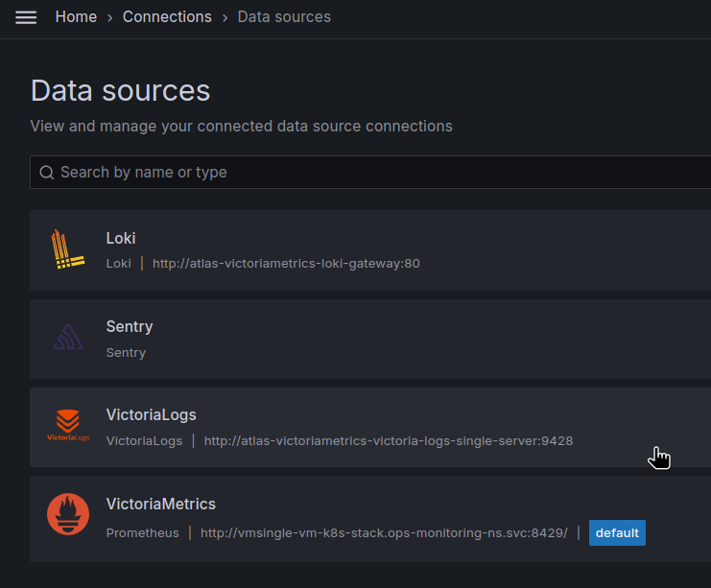Click the victoria-logs-single-server:9428 URL text

(x=389, y=440)
